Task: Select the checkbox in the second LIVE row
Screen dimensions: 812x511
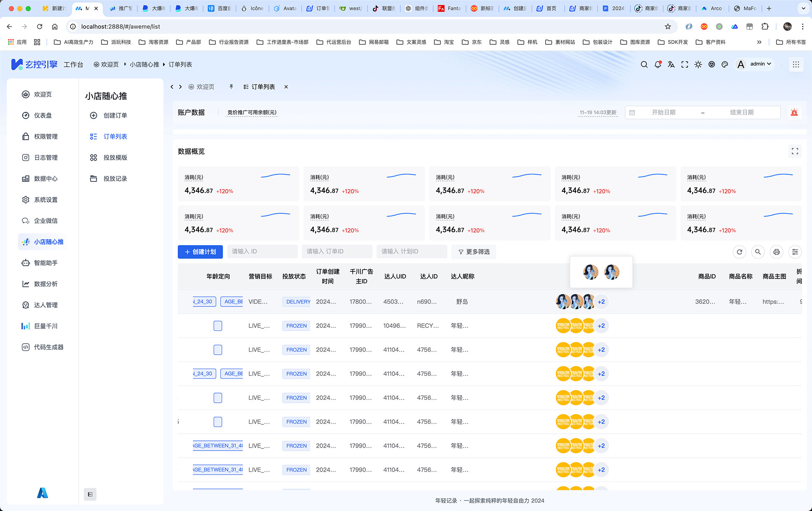Action: [218, 350]
